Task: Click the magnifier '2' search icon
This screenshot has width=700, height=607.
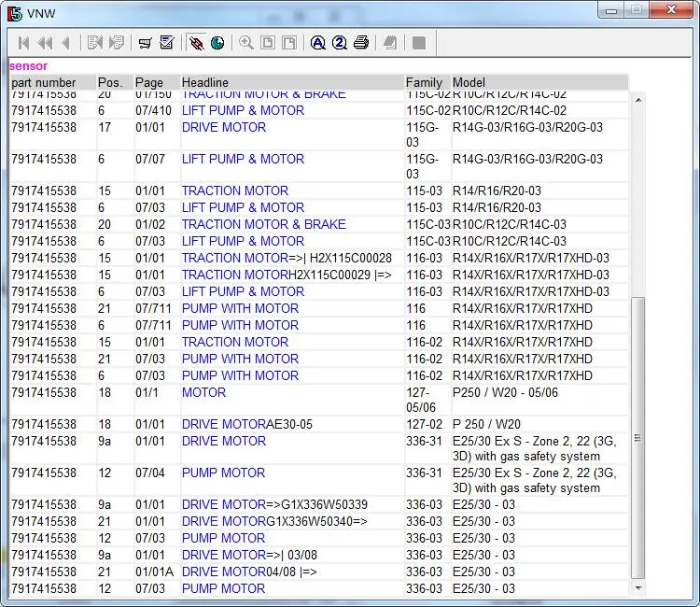Action: click(340, 43)
